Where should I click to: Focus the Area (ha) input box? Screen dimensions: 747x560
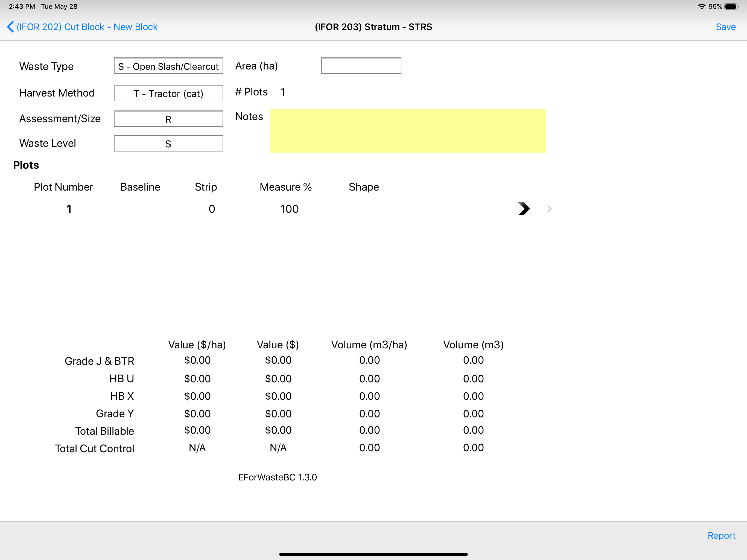pyautogui.click(x=361, y=66)
